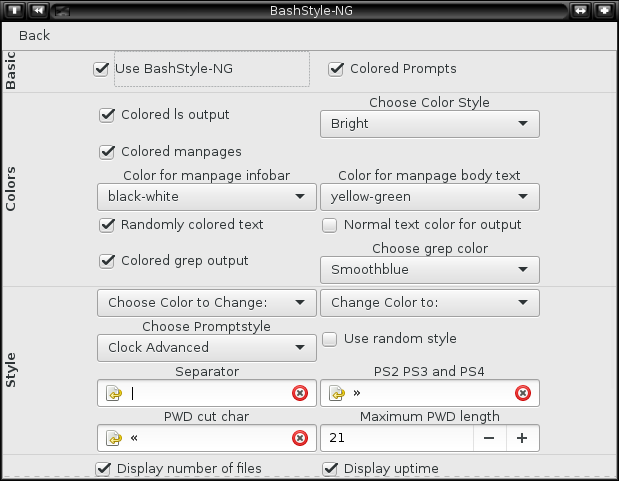Click the PS2 PS3 and PS4 field
619x481 pixels.
pos(430,393)
